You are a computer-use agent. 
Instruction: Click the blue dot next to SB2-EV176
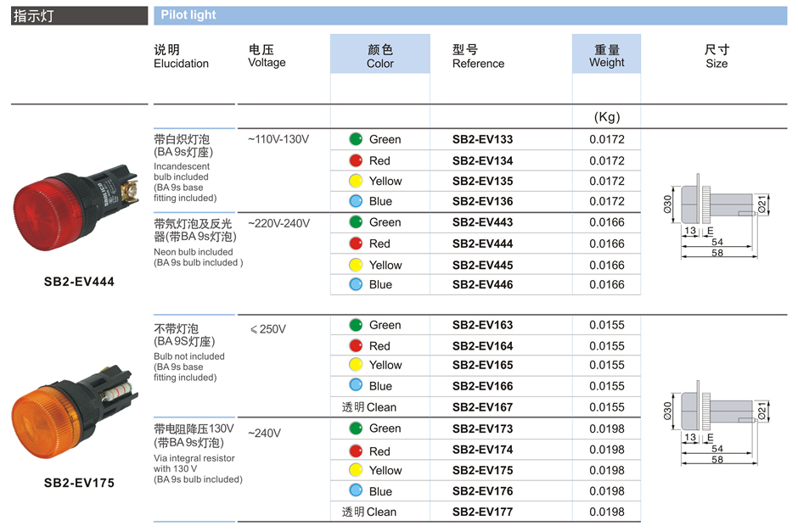pos(356,491)
